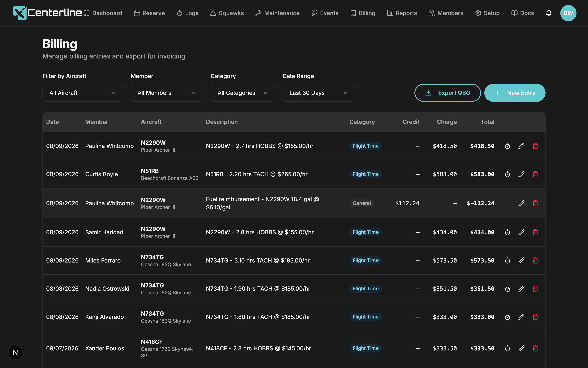Viewport: 588px width, 368px height.
Task: Open the All Members filter dropdown
Action: (167, 93)
